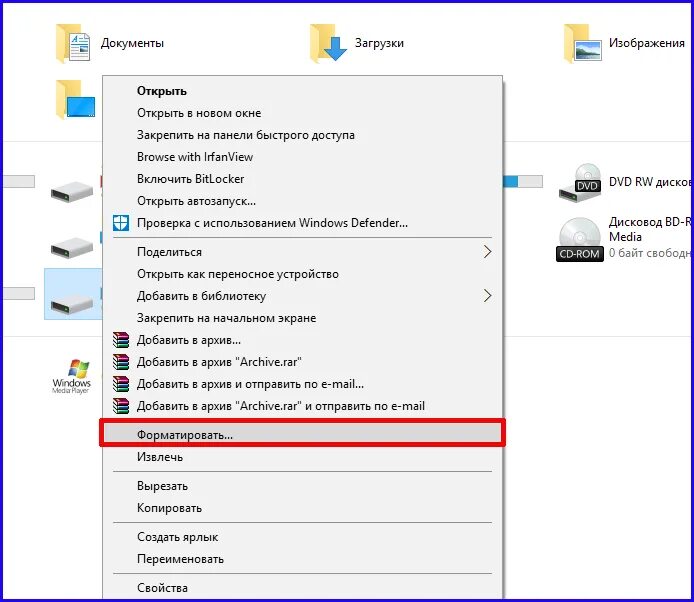Choose Переименовать

[x=303, y=559]
